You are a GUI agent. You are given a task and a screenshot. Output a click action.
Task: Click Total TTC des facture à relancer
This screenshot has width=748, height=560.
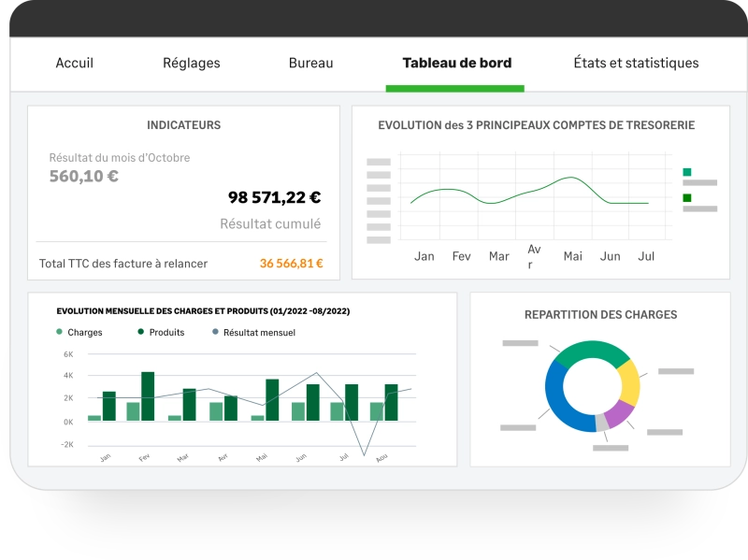[123, 264]
